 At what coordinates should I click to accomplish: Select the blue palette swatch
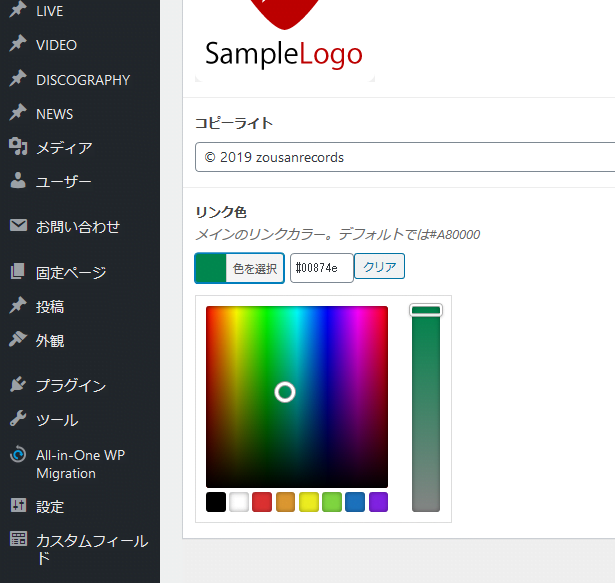[x=355, y=502]
